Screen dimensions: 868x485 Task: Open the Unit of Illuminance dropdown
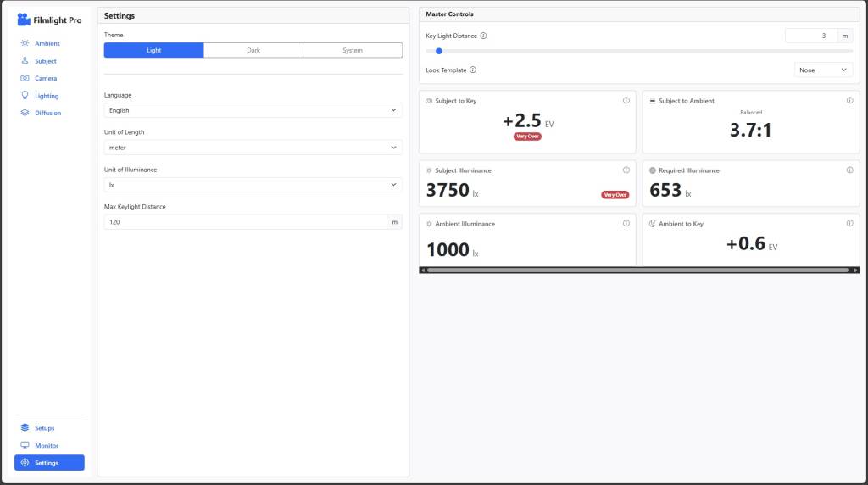[x=253, y=185]
